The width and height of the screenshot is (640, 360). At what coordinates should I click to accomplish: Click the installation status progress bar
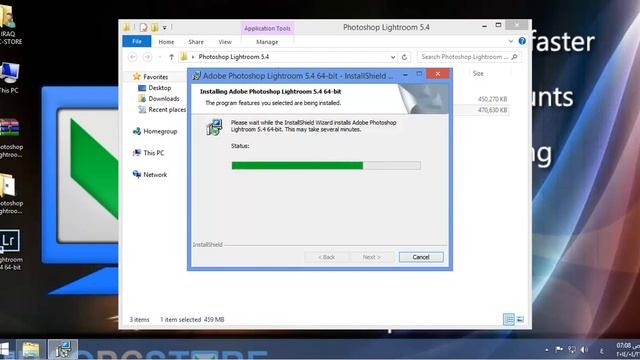tap(326, 165)
